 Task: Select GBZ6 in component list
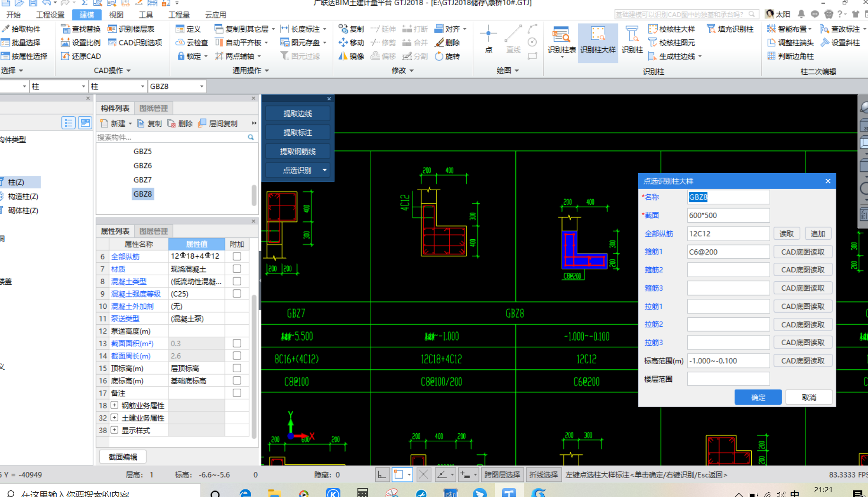click(142, 166)
